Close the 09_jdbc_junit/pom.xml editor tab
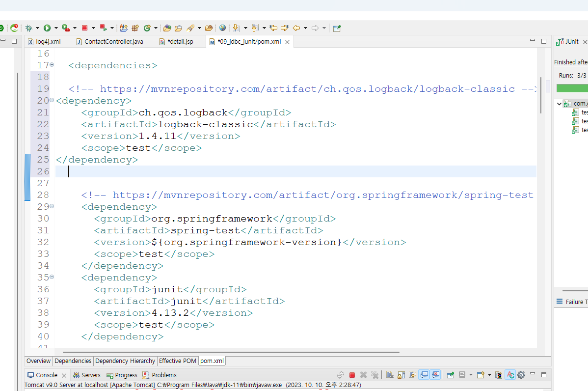Image resolution: width=588 pixels, height=391 pixels. pos(287,42)
